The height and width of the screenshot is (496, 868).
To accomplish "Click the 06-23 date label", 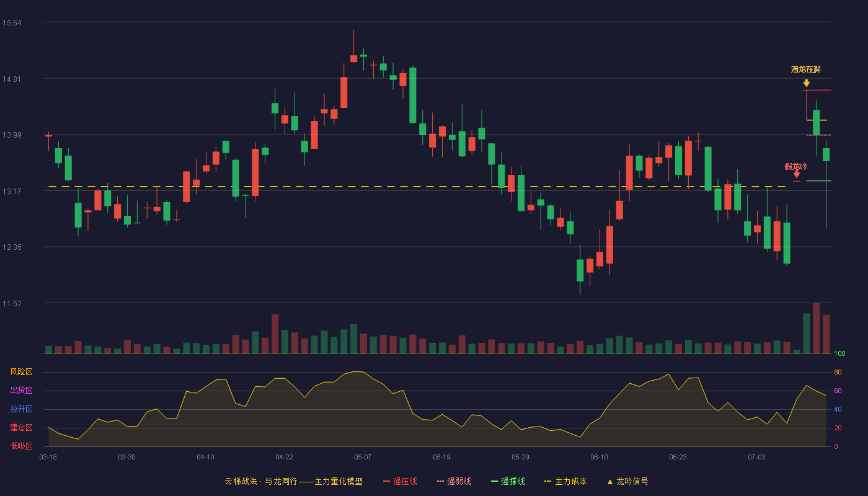I will (x=678, y=457).
